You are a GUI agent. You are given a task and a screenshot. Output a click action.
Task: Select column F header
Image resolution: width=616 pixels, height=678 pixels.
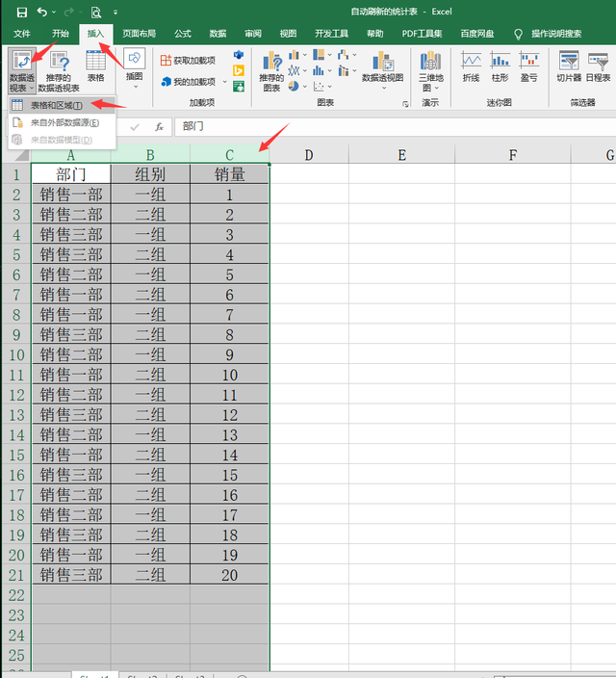[513, 155]
